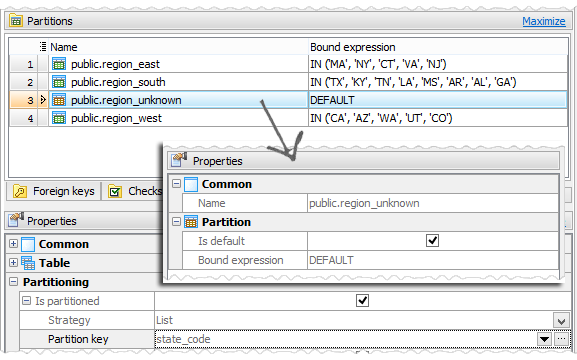
Task: Click the Partitions panel folder icon
Action: point(16,21)
